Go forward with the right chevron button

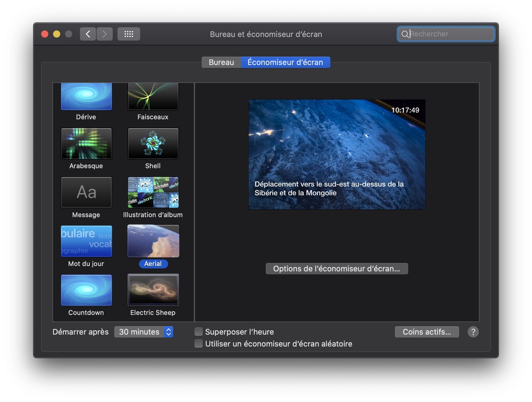tap(105, 34)
